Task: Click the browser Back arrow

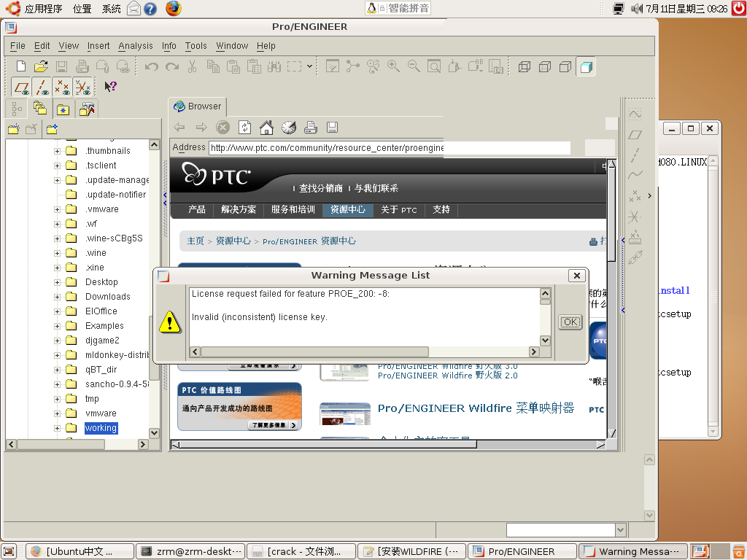Action: [179, 128]
